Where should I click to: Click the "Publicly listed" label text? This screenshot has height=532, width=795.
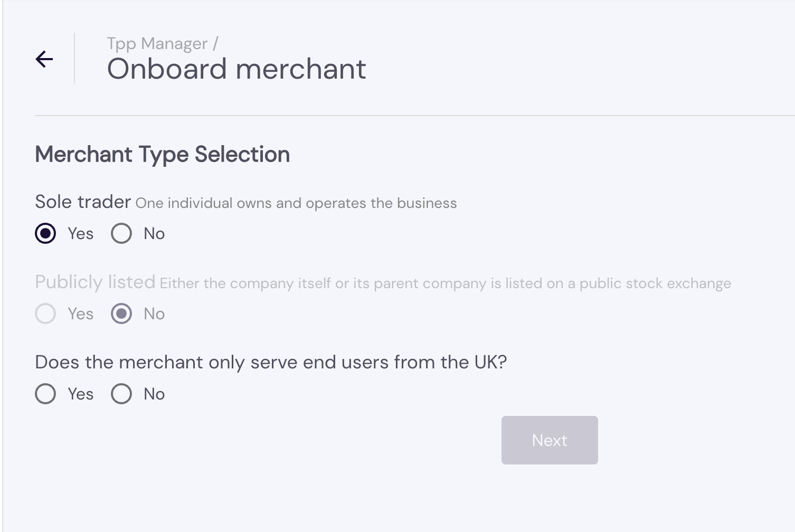94,282
